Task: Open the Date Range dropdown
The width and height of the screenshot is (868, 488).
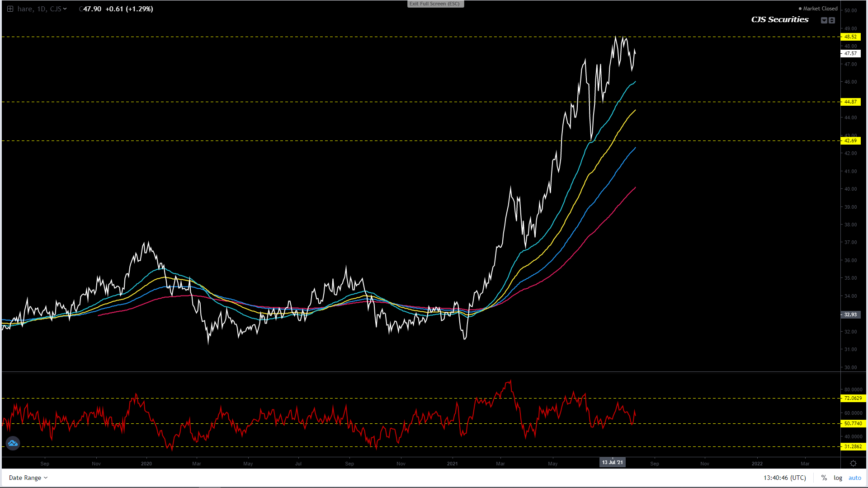Action: (28, 478)
